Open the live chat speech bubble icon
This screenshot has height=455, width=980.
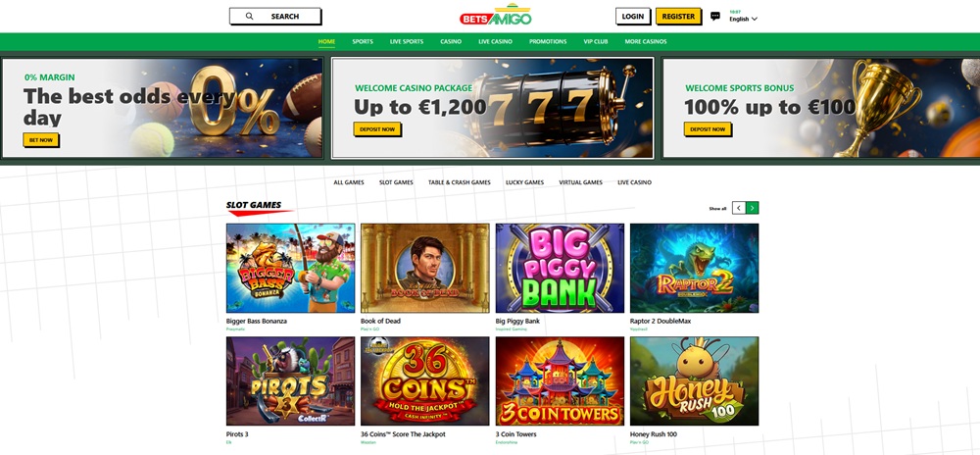(715, 17)
